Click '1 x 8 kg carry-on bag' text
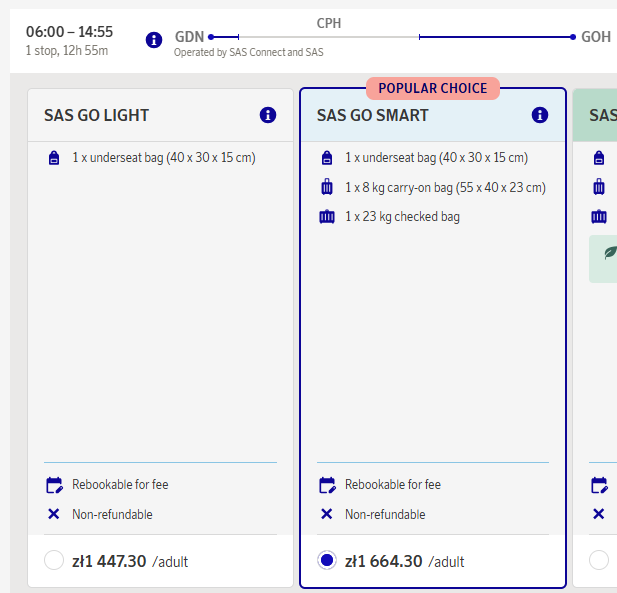 (445, 188)
